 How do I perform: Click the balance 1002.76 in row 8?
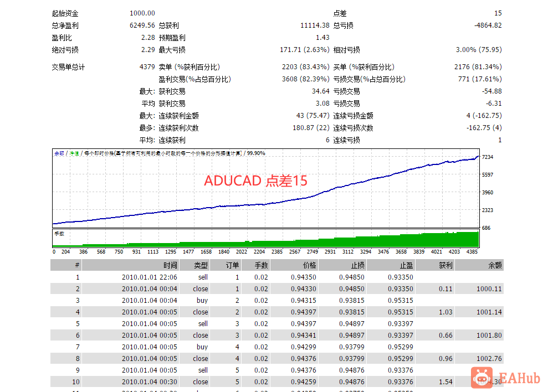[489, 358]
